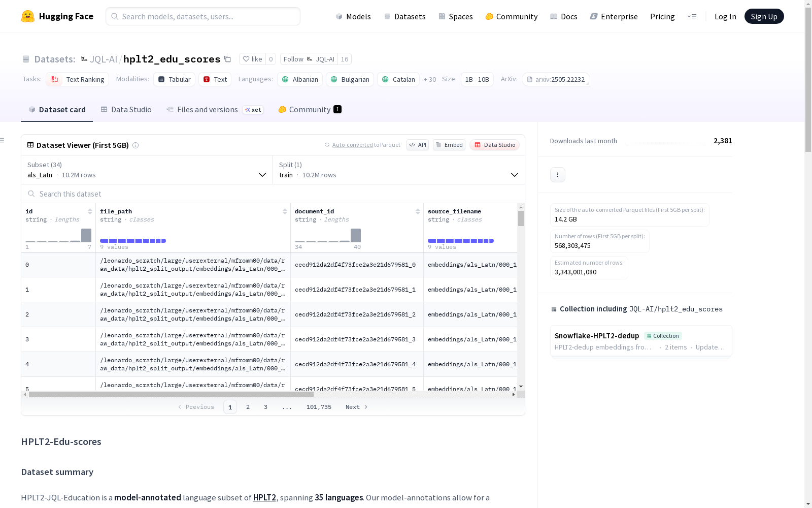Click the Text Ranking task tag

77,79
